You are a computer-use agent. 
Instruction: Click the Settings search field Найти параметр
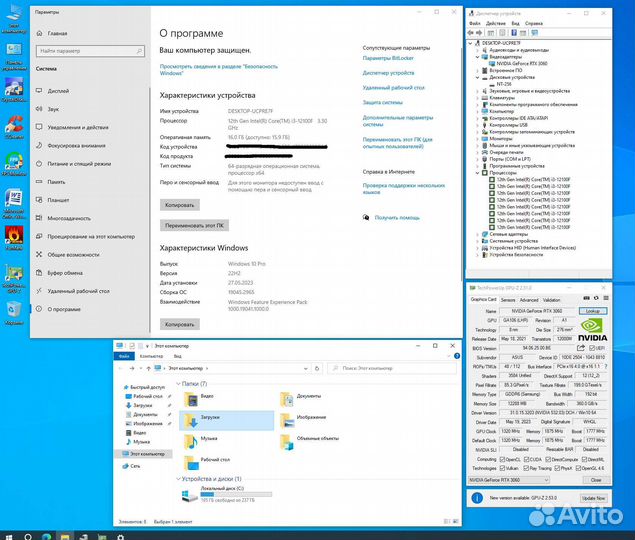(x=90, y=51)
